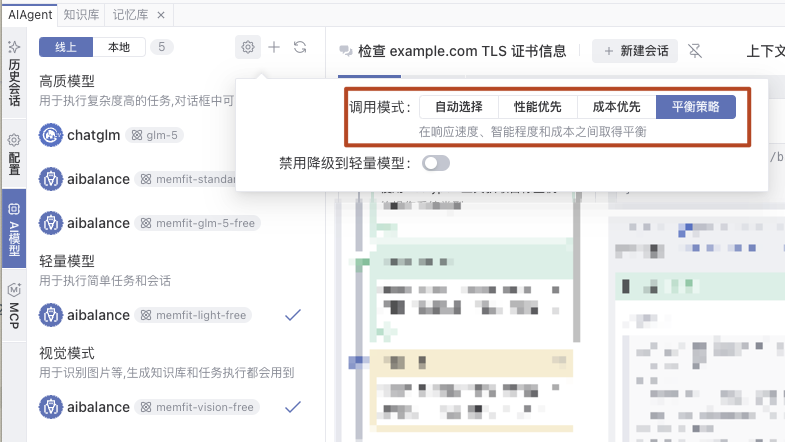Select aibalance memfit-vision-free model

point(150,407)
